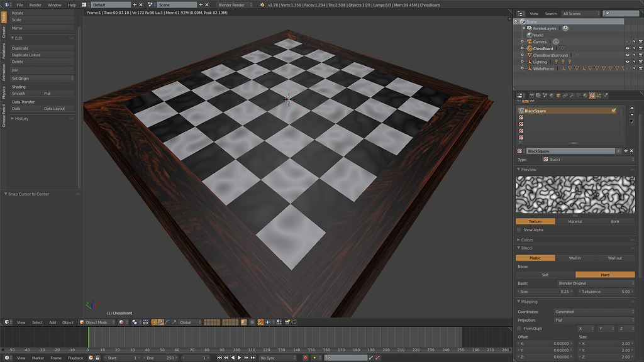
Task: Click the Camera object icon in outliner
Action: coord(530,42)
